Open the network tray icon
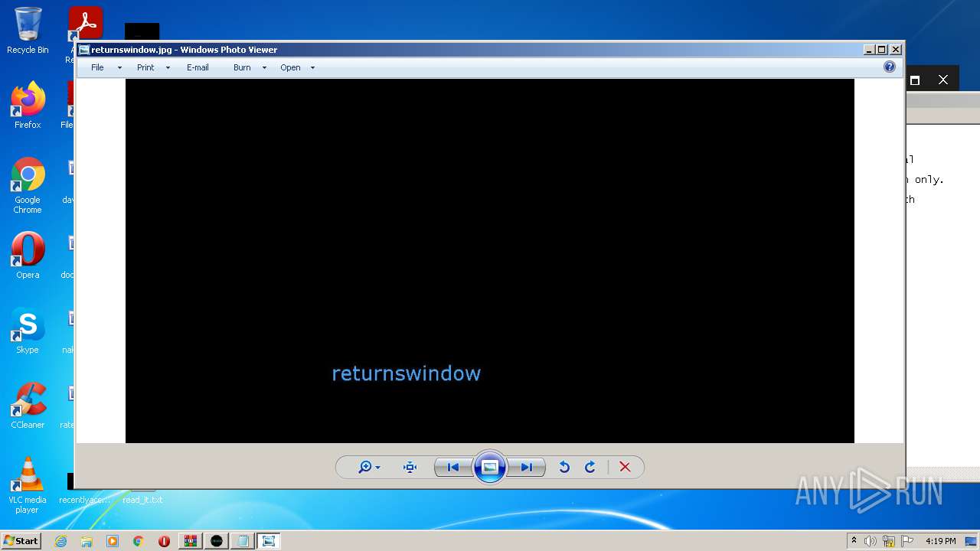 [889, 541]
